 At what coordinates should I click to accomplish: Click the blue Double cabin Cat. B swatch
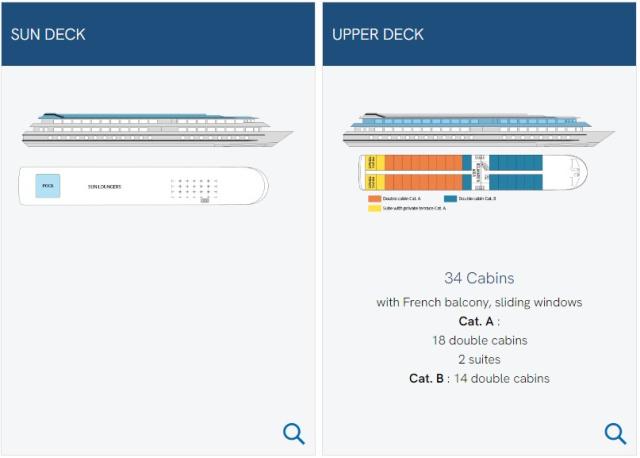(x=450, y=198)
